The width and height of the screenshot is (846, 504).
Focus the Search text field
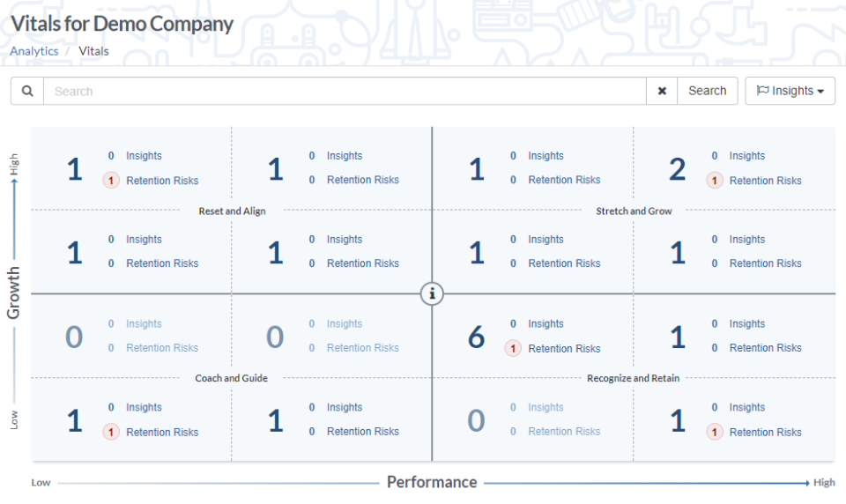click(x=345, y=91)
